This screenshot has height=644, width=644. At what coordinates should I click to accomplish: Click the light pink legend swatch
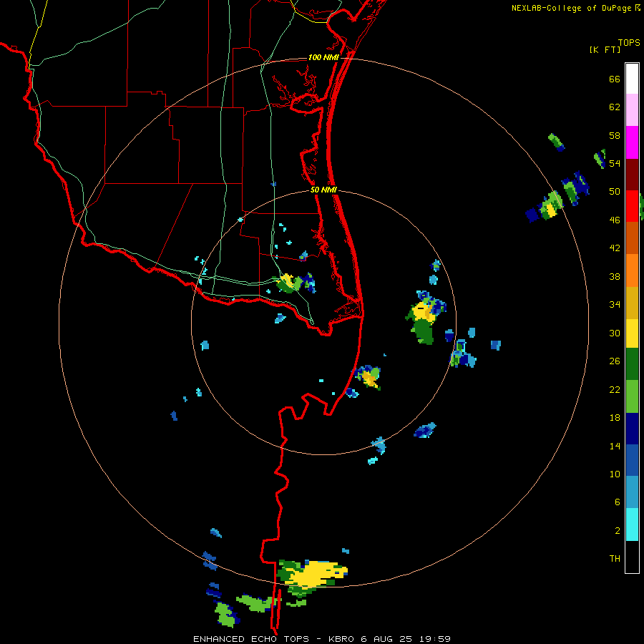(x=632, y=110)
